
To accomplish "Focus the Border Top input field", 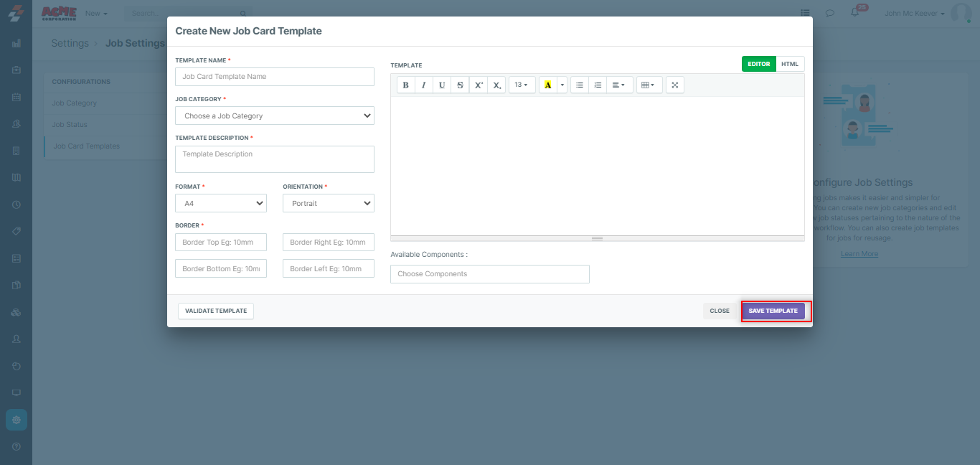I will (221, 242).
